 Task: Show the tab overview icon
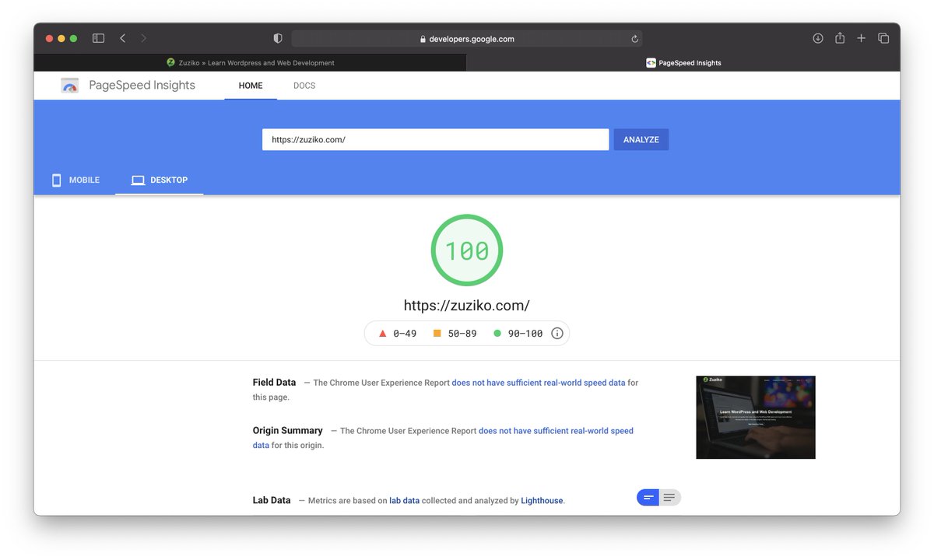pos(883,38)
